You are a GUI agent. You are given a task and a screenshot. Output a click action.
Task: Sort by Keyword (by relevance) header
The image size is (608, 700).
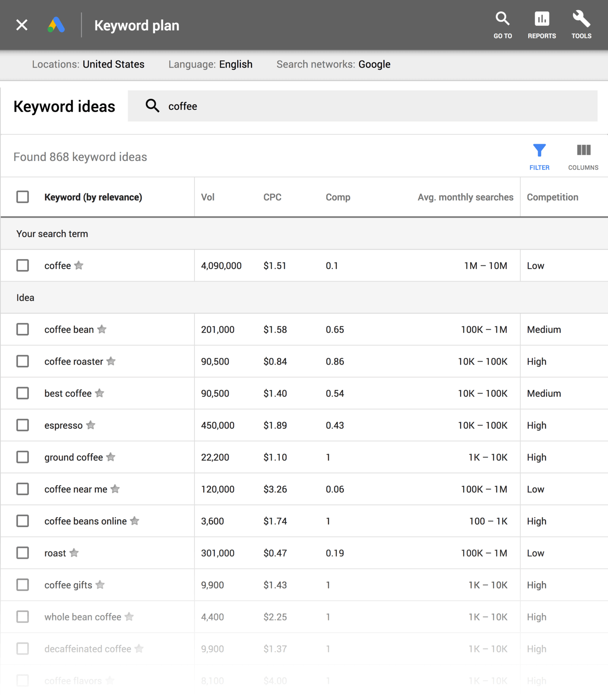[93, 197]
